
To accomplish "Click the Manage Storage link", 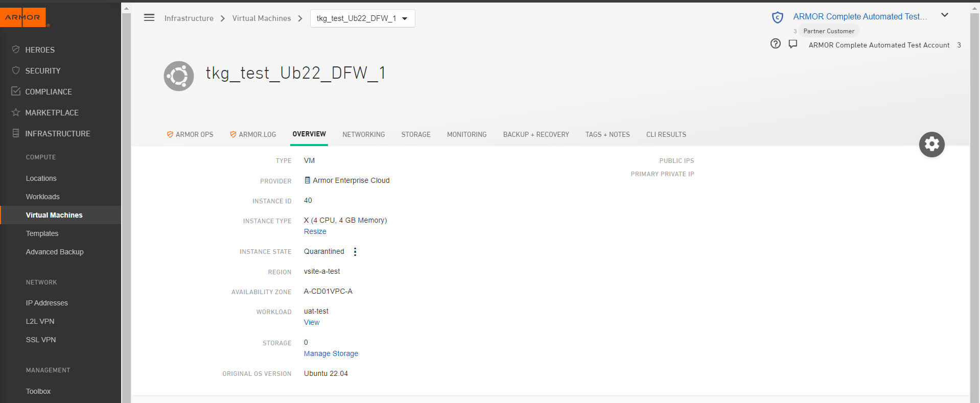I will (331, 353).
